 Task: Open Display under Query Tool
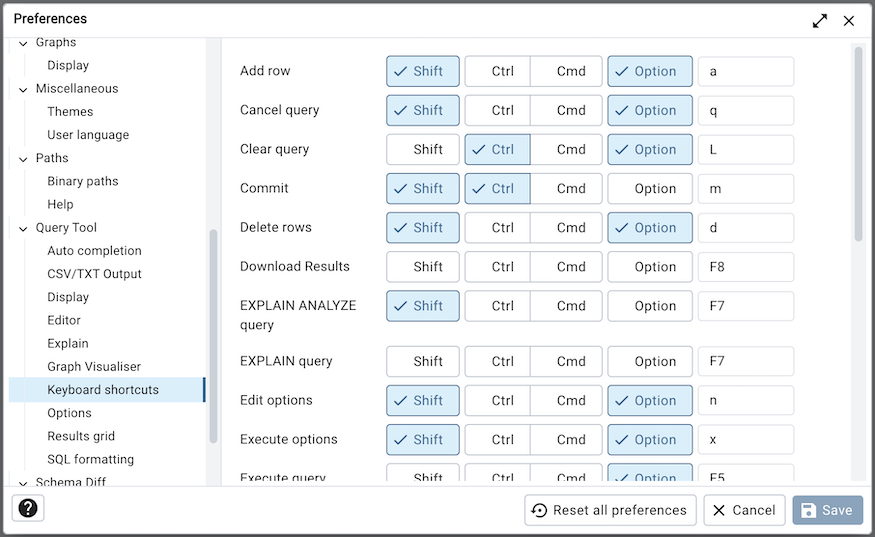point(68,297)
